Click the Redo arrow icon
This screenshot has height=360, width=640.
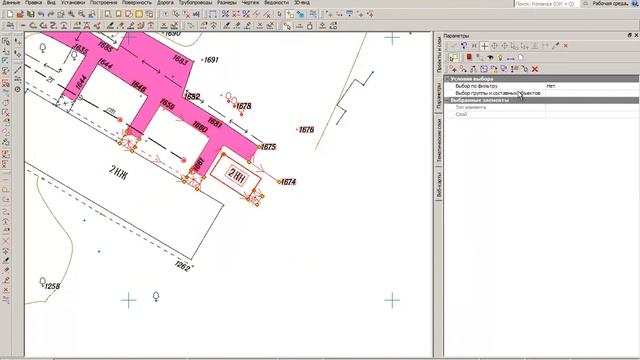(51, 14)
